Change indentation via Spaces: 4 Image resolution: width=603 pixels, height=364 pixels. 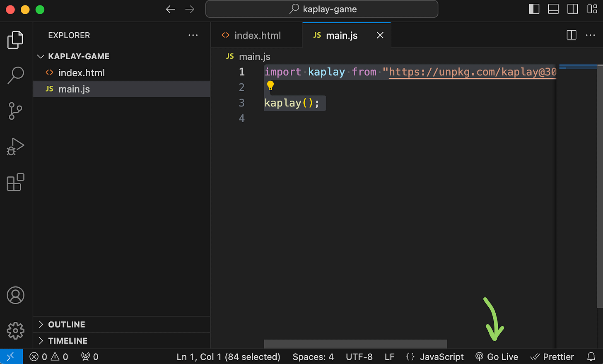coord(313,357)
